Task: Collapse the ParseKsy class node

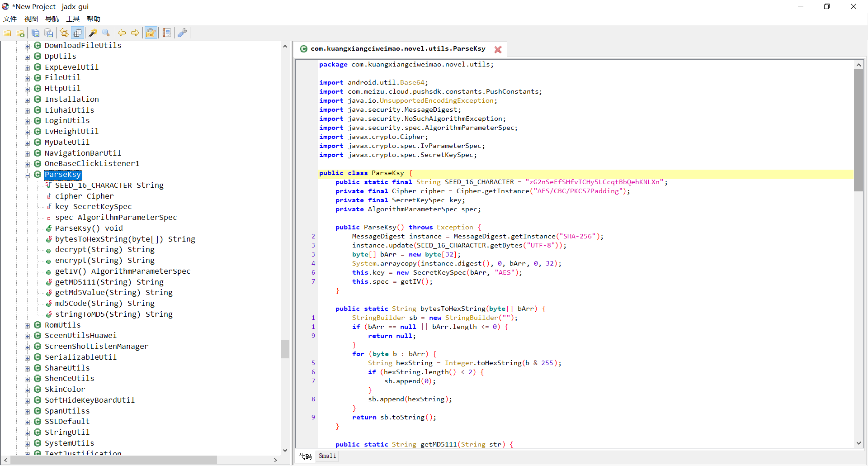Action: tap(27, 175)
